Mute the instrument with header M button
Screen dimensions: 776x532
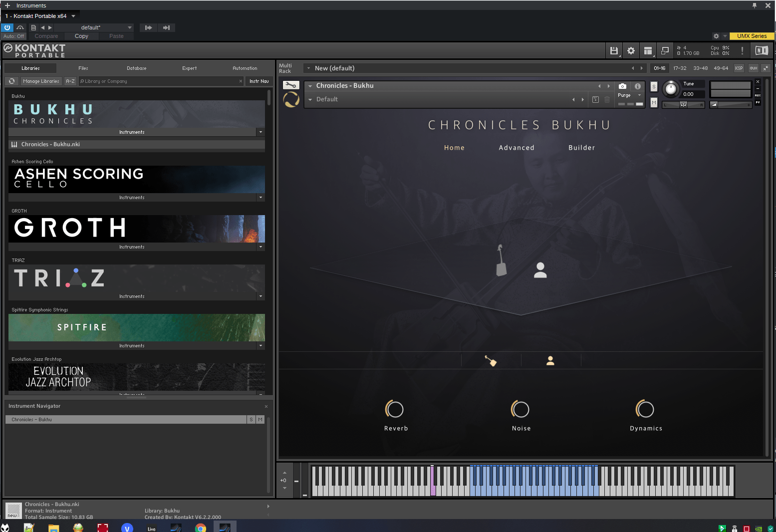coord(654,102)
